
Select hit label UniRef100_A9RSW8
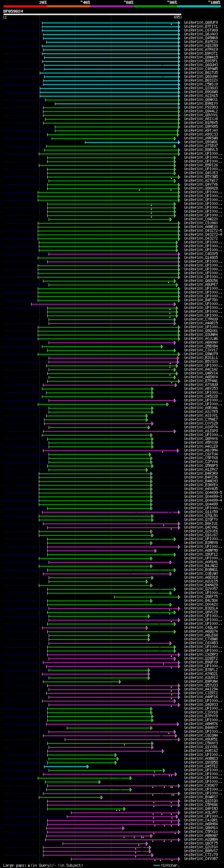pos(201,138)
